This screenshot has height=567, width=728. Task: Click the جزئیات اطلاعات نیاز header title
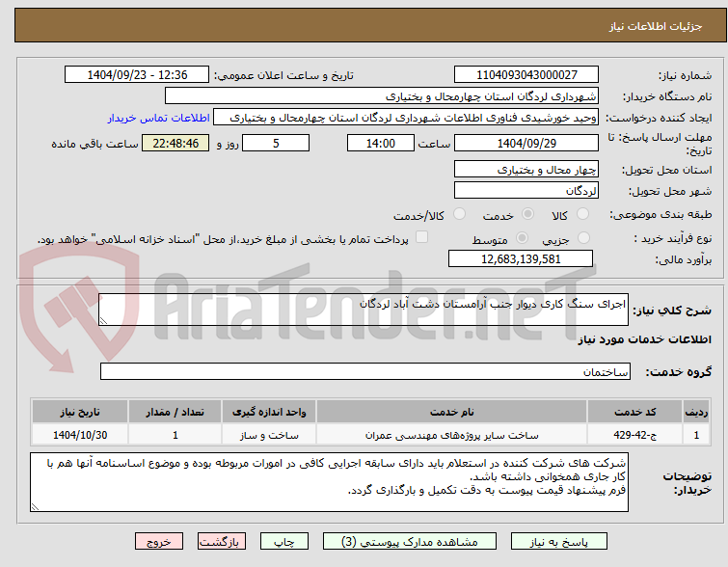pos(655,26)
